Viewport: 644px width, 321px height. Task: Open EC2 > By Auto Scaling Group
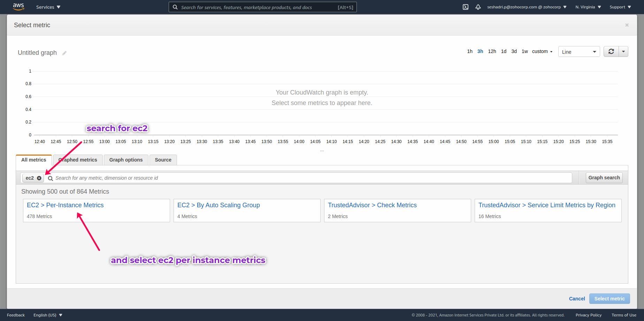coord(219,205)
